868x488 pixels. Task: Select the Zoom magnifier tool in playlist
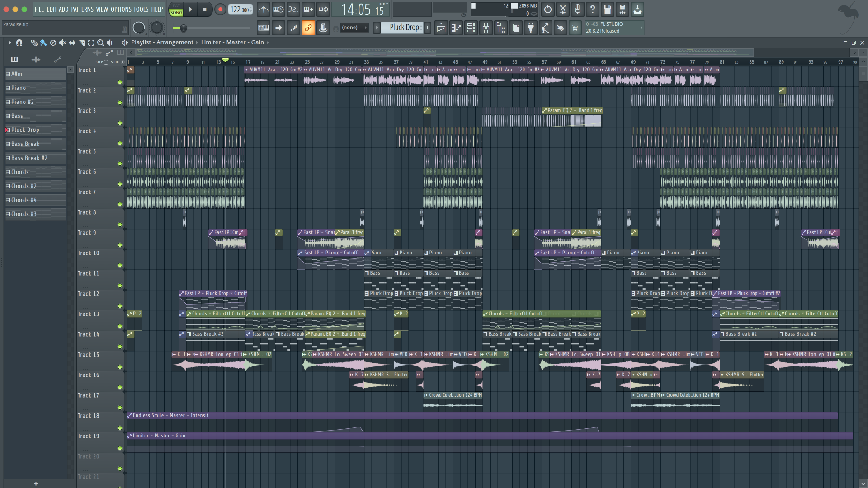(x=100, y=42)
